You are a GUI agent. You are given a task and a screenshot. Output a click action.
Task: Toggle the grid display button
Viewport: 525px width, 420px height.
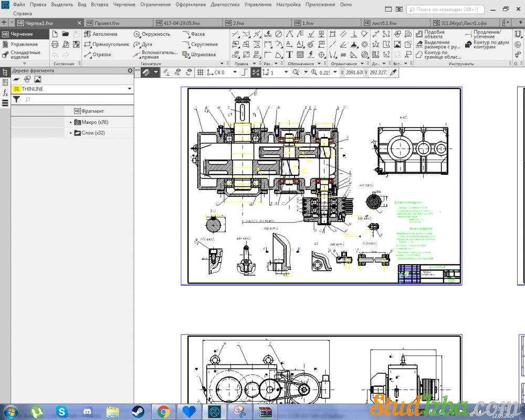(x=200, y=72)
